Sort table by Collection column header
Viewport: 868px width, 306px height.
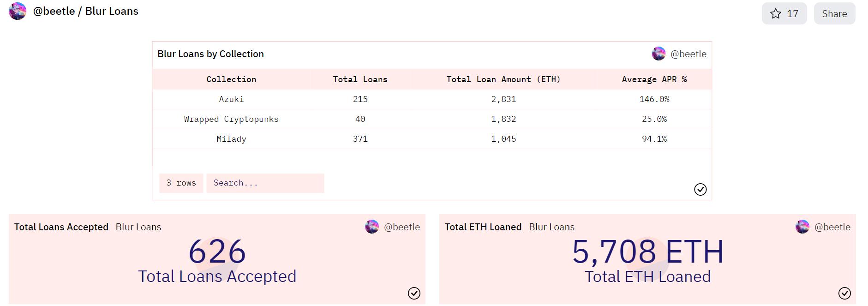pyautogui.click(x=231, y=79)
